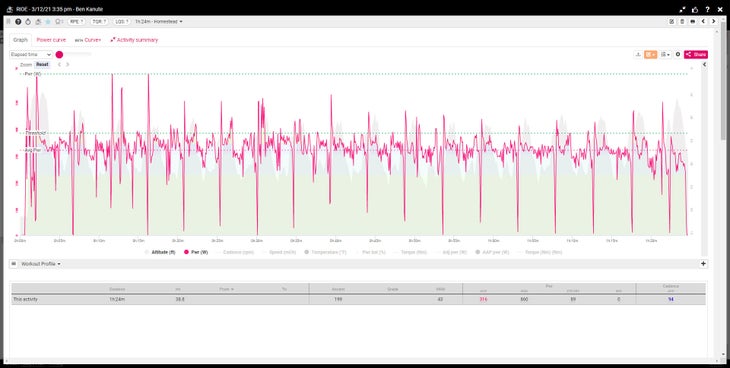Collapse the side panel with the chevron
Image resolution: width=730 pixels, height=368 pixels.
point(704,65)
